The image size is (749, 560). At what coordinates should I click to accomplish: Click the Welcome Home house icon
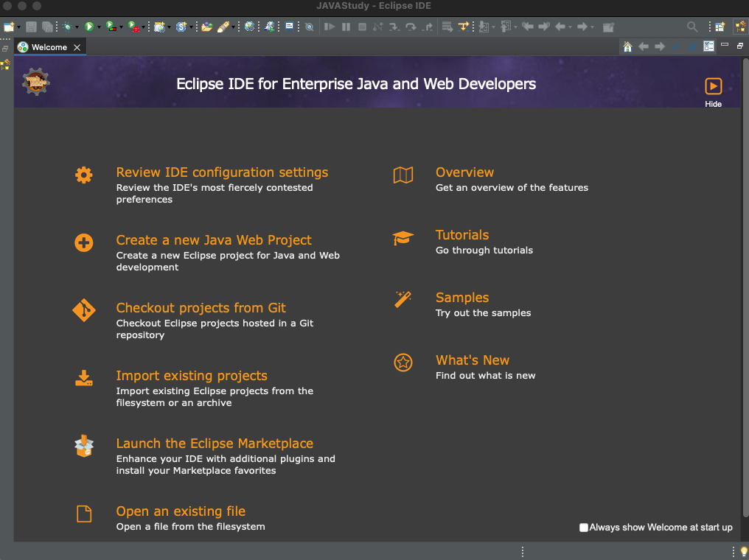[x=627, y=46]
